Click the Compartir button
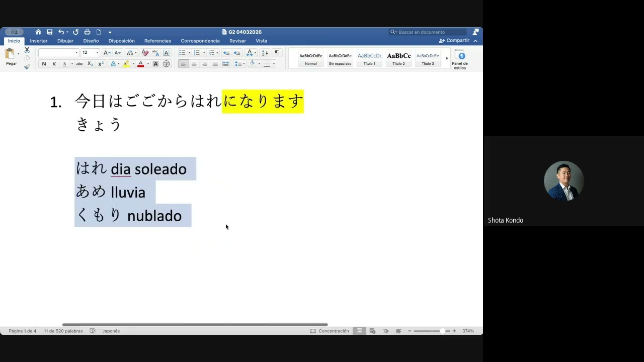Screen dimensions: 644x362 click(454, 41)
